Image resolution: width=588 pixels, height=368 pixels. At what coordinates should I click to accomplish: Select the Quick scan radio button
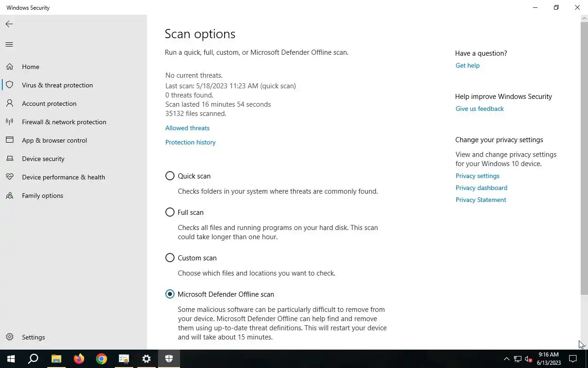170,176
